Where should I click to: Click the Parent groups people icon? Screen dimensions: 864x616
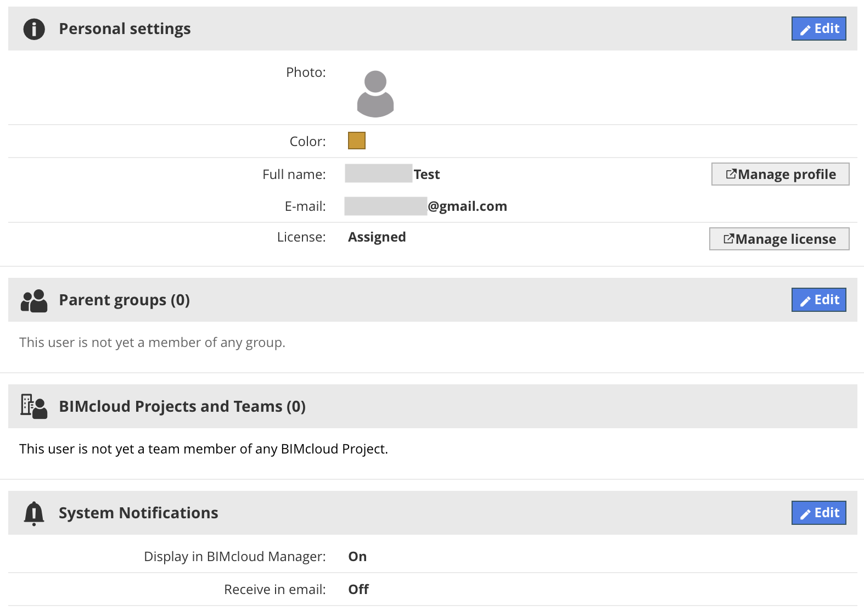34,300
